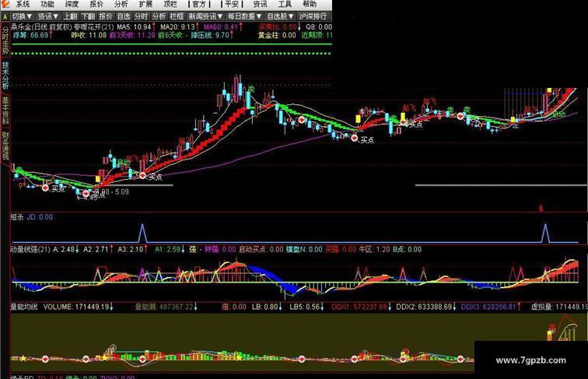Click the toolbar 报价 button

tap(106, 16)
